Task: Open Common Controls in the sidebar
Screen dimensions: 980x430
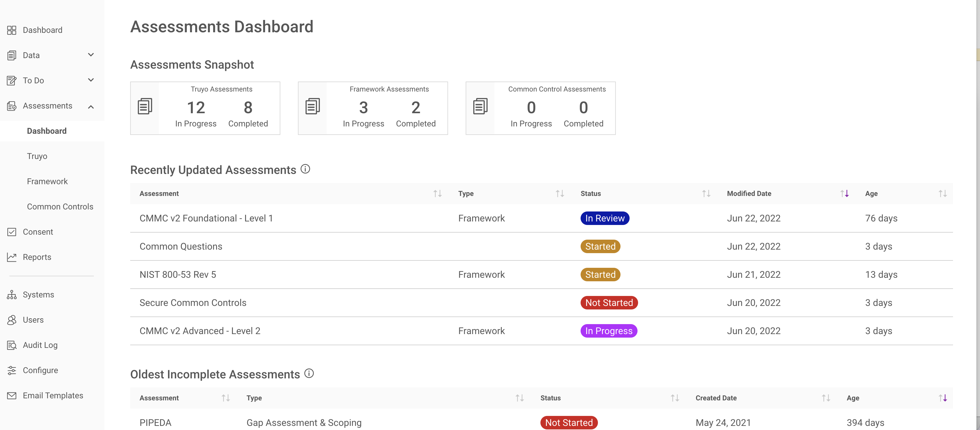Action: click(60, 206)
